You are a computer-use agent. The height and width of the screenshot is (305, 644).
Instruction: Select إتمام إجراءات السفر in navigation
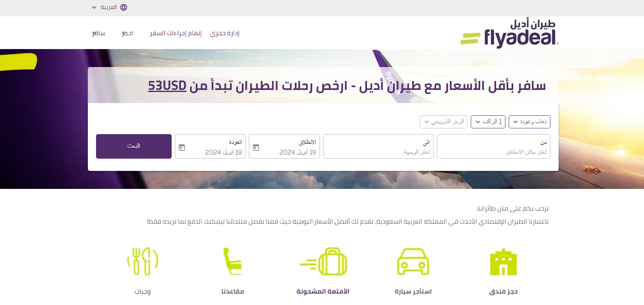(x=176, y=33)
